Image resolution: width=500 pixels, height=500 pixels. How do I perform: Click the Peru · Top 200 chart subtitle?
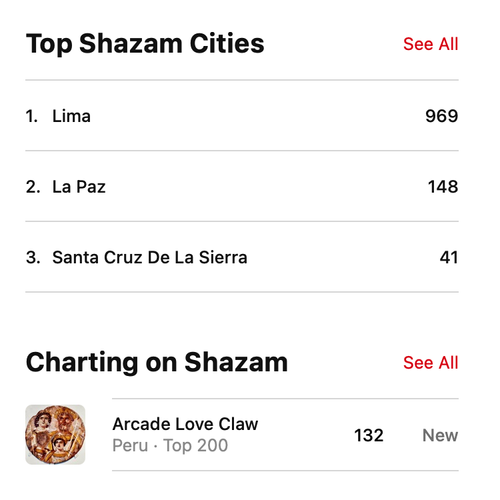click(x=170, y=445)
